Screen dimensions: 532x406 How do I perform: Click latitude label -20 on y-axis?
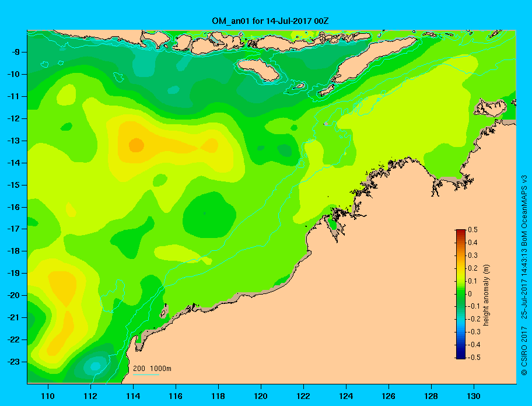pyautogui.click(x=13, y=295)
